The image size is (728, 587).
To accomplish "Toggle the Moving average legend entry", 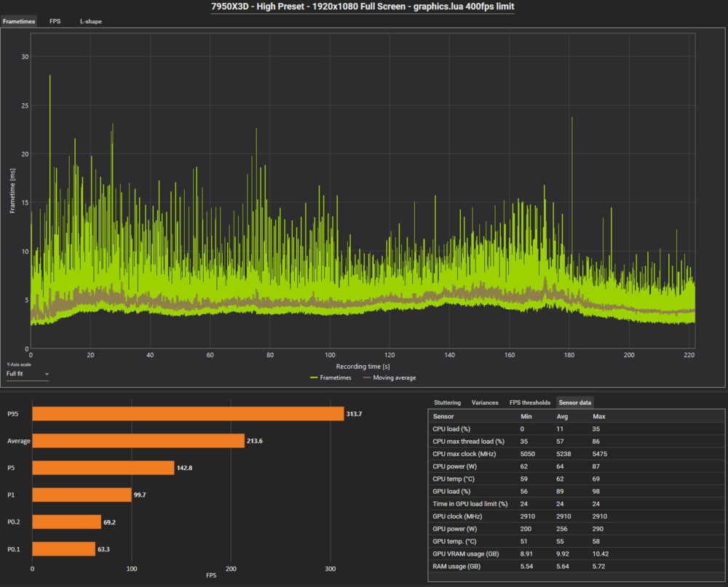I will pyautogui.click(x=389, y=378).
